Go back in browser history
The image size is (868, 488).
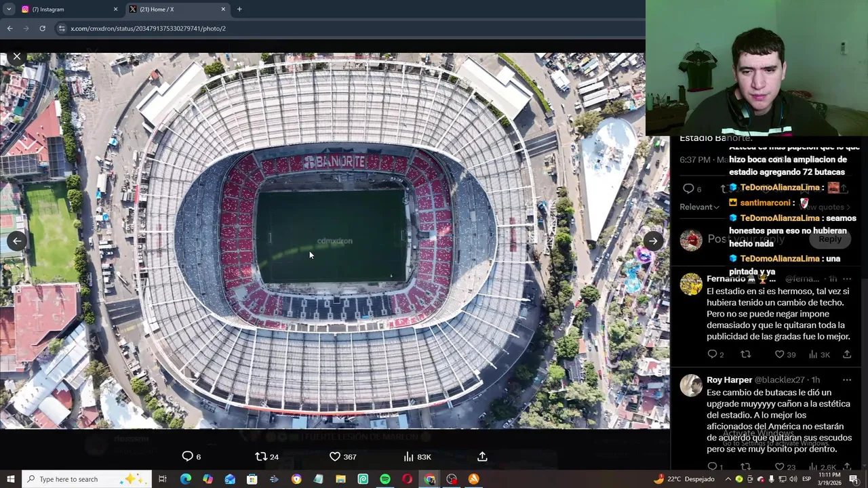pyautogui.click(x=9, y=28)
